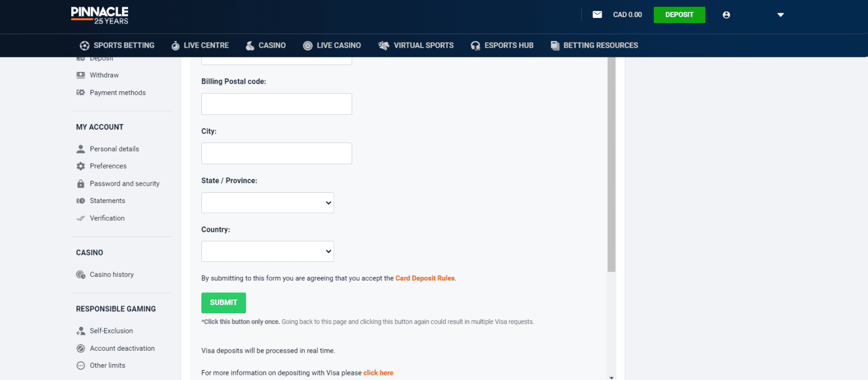Image resolution: width=868 pixels, height=380 pixels.
Task: Click the mail envelope icon in header
Action: tap(597, 14)
